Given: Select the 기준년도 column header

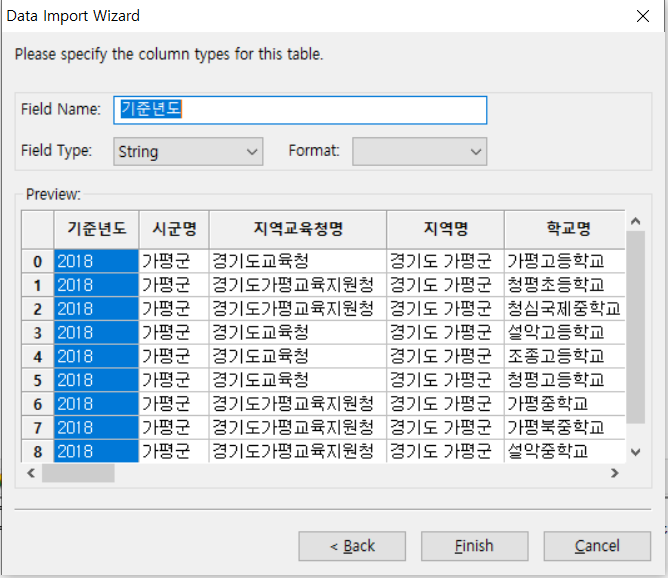Looking at the screenshot, I should tap(96, 229).
